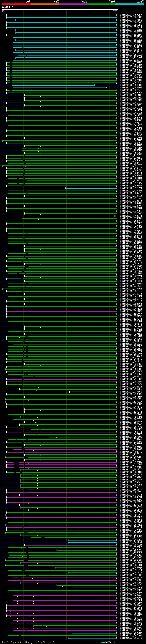Click the UniRef100_B6STN4 label
This screenshot has width=146, height=644.
pos(131,178)
